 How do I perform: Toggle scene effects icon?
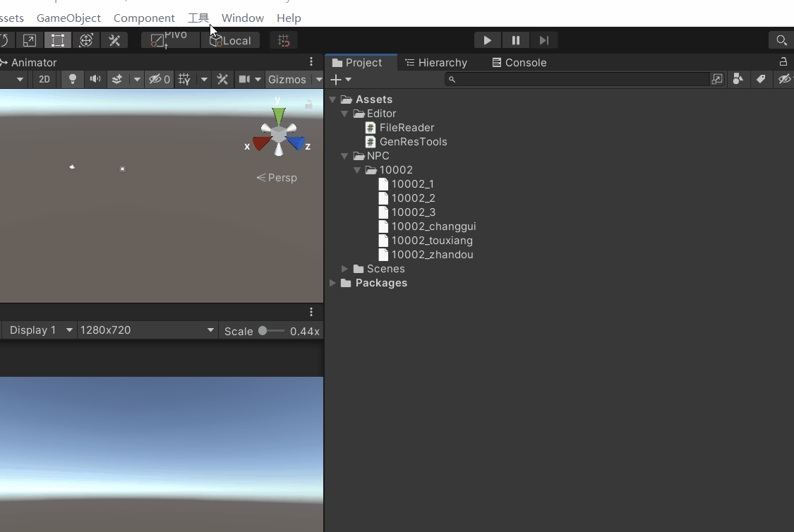coord(117,80)
